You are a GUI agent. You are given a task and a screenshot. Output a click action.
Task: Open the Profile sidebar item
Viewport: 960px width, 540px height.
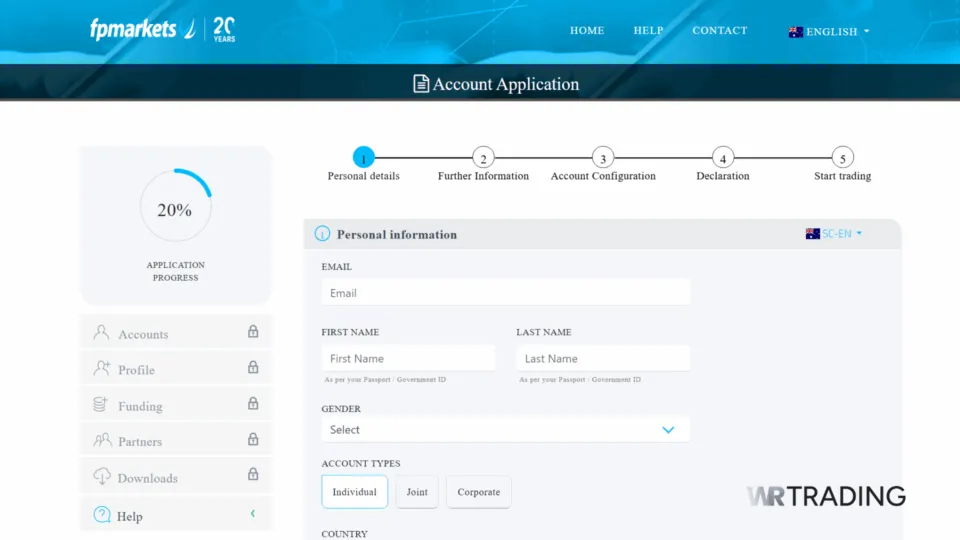click(176, 369)
